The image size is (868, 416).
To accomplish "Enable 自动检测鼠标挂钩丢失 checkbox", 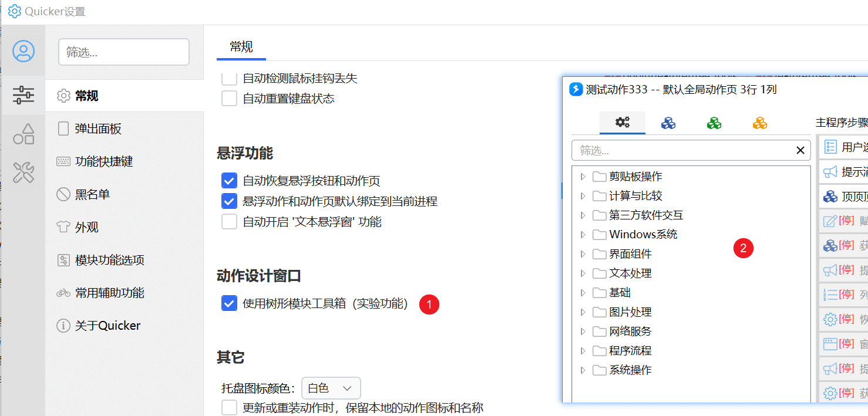I will tap(230, 79).
